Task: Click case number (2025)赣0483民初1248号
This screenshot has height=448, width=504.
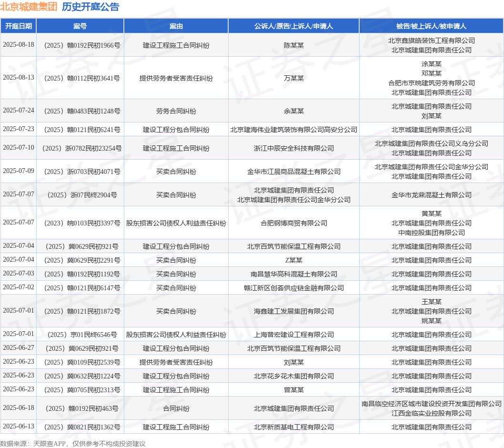Action: tap(82, 111)
